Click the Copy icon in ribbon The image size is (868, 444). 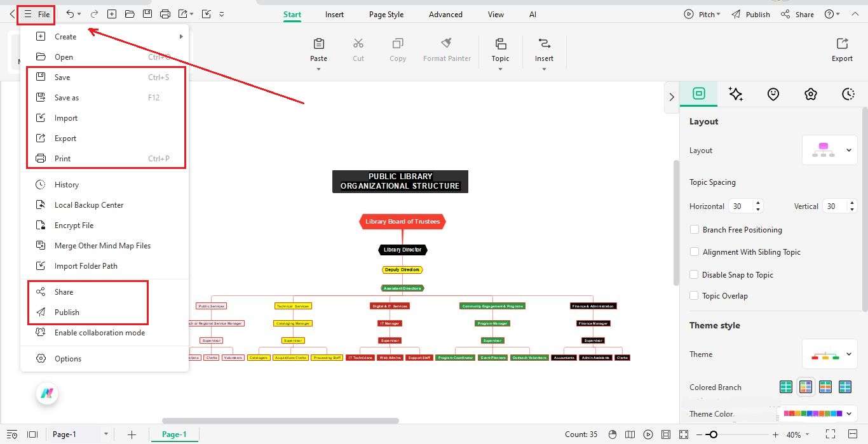click(398, 43)
